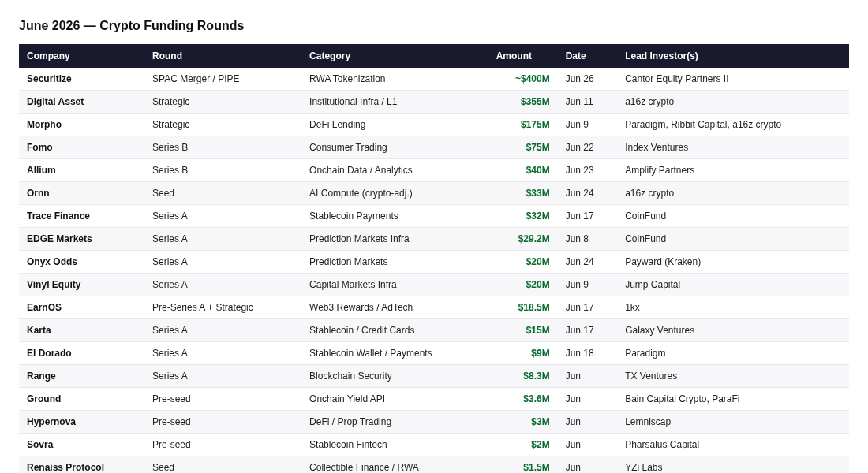Click the $18.5M amount

[x=533, y=307]
